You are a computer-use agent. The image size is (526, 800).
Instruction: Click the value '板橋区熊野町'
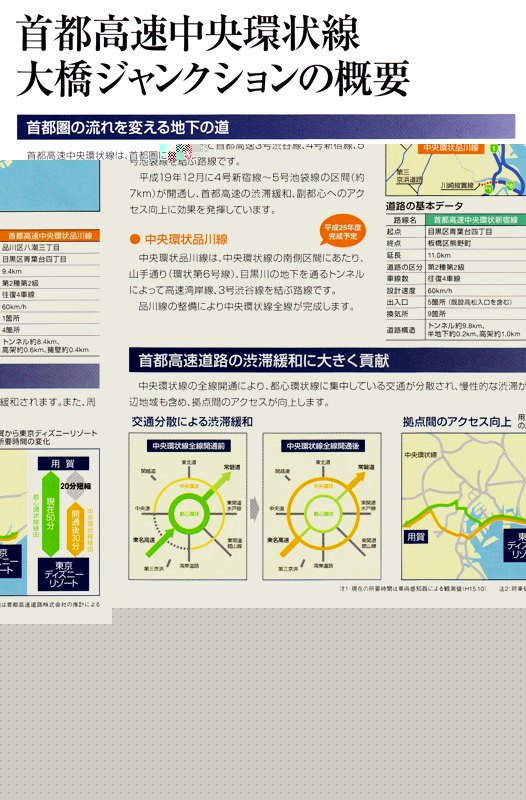tap(449, 243)
